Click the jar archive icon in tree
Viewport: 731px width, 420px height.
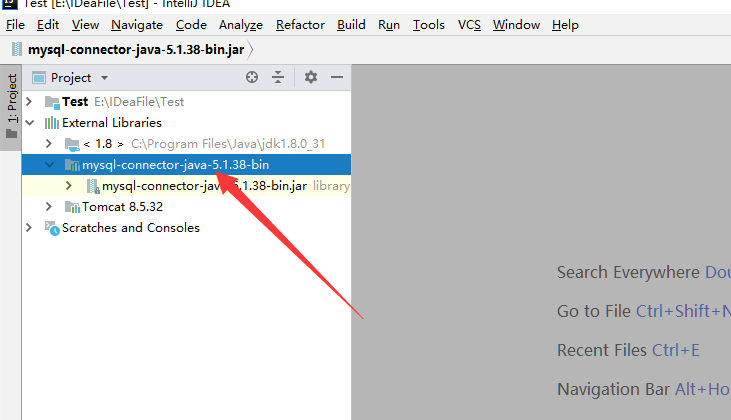point(93,186)
